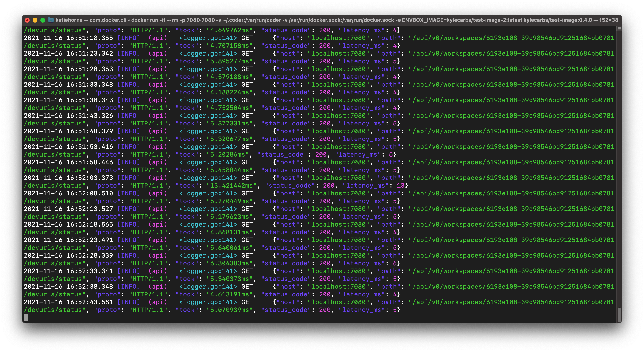Click took value "5.179623ms"

point(230,217)
